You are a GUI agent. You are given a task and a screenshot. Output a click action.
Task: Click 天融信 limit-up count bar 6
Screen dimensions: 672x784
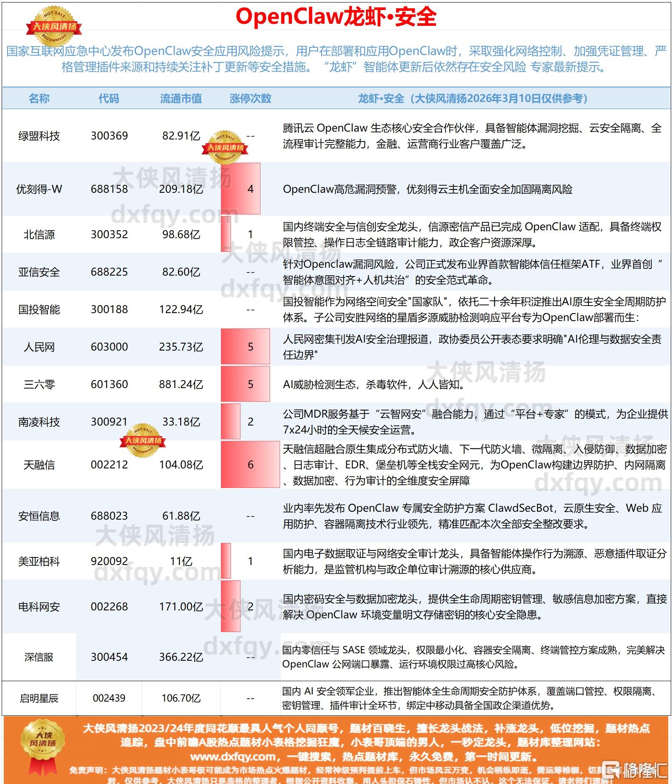250,464
